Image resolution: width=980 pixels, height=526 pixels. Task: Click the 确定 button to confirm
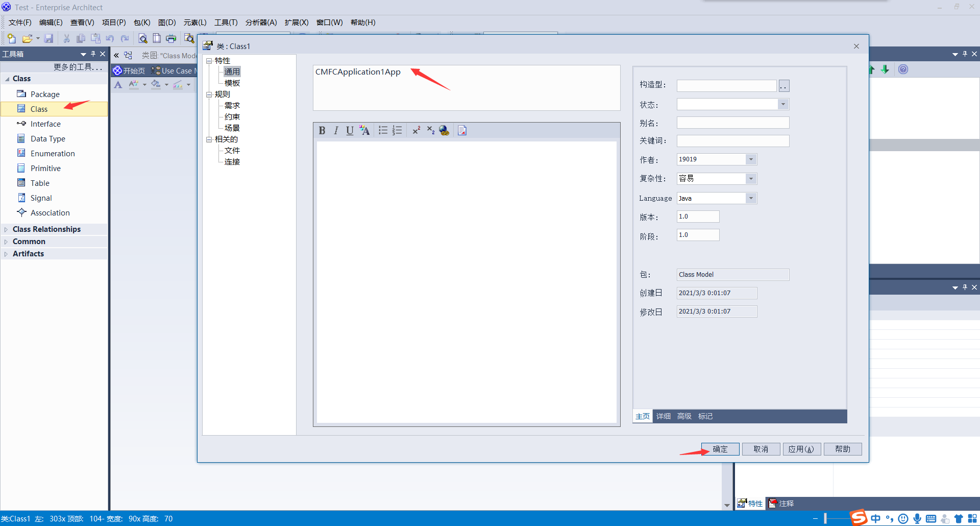(x=720, y=449)
